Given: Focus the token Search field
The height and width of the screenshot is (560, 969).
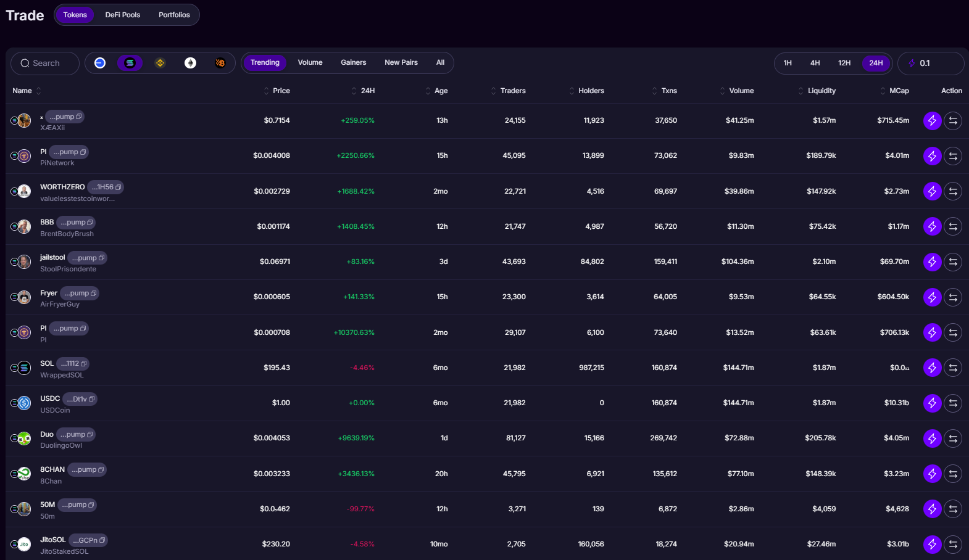Looking at the screenshot, I should [x=45, y=63].
